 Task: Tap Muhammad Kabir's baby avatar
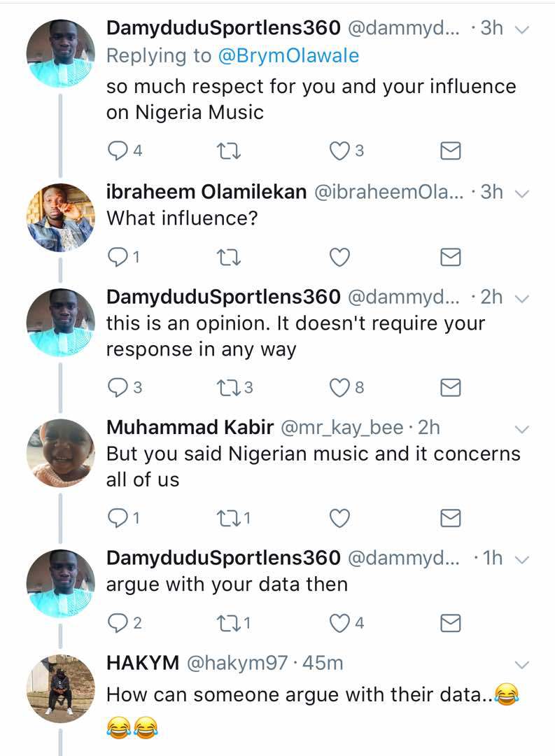(x=60, y=453)
